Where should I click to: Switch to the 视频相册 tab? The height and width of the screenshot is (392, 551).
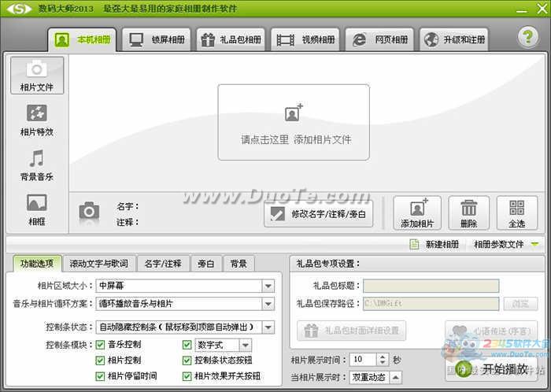point(305,39)
